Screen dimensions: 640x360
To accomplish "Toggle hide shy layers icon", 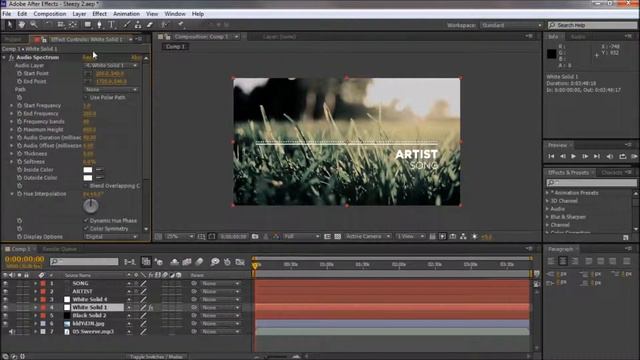I will coord(174,262).
